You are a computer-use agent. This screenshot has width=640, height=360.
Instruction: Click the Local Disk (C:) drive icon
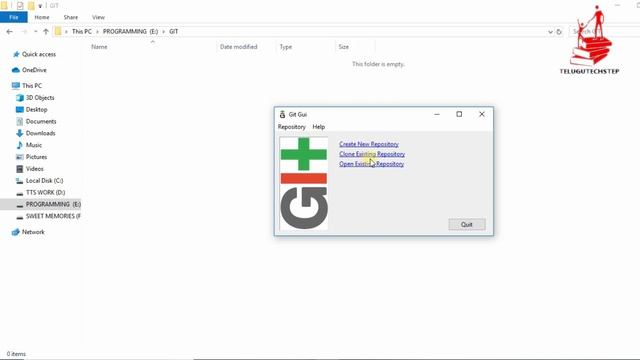tap(20, 181)
